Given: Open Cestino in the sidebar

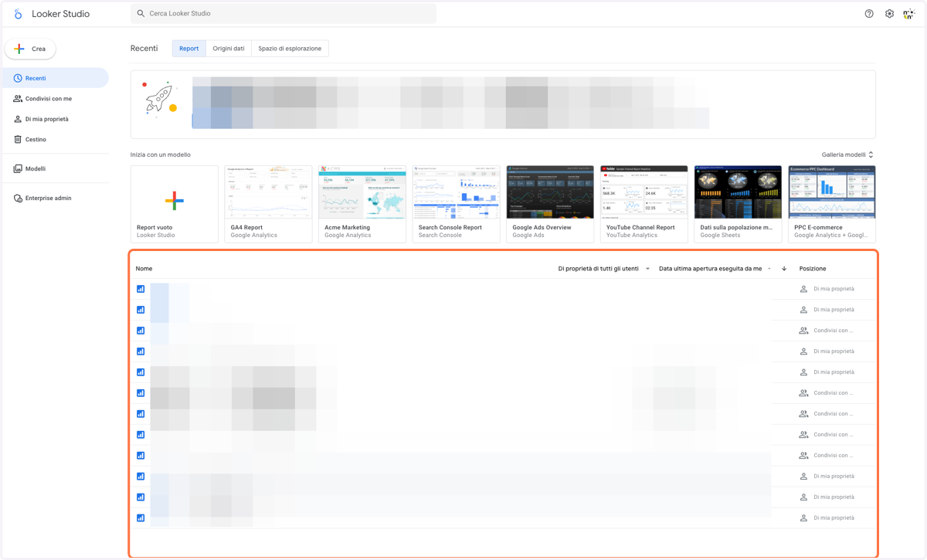Looking at the screenshot, I should 55,140.
